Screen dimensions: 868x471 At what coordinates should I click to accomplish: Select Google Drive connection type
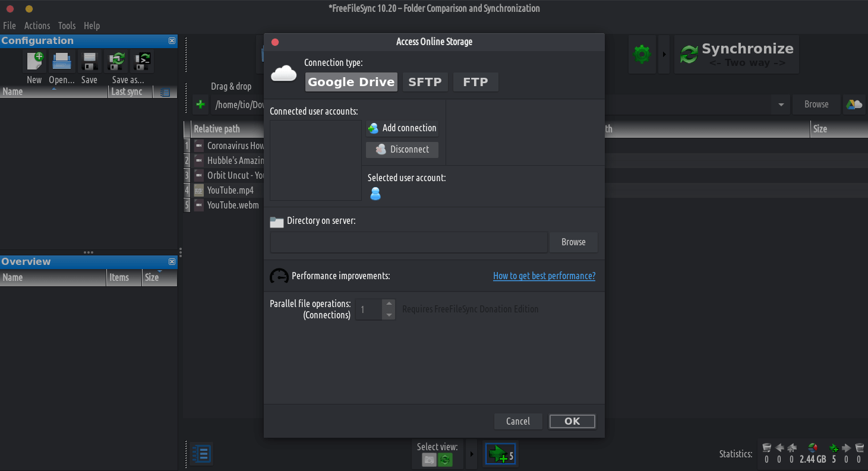351,82
